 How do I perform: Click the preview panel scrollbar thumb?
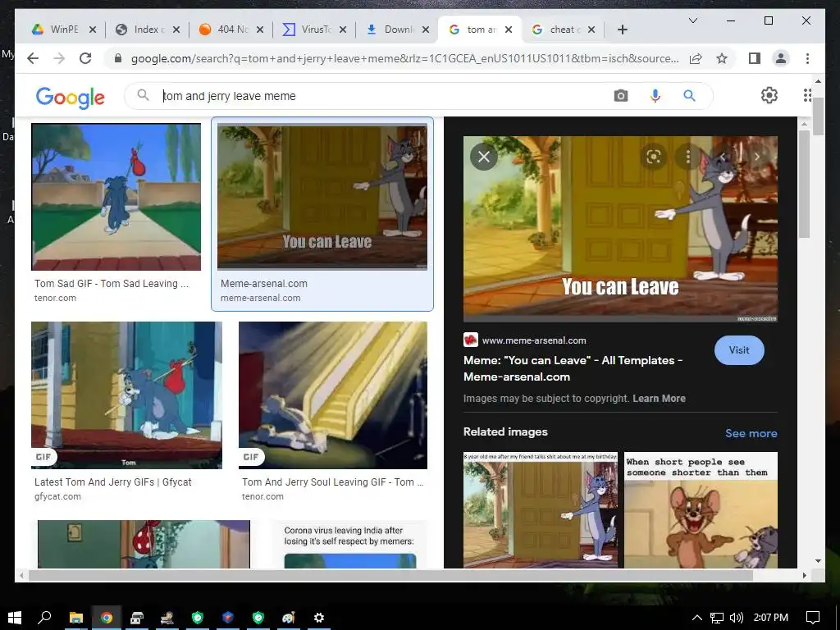804,185
